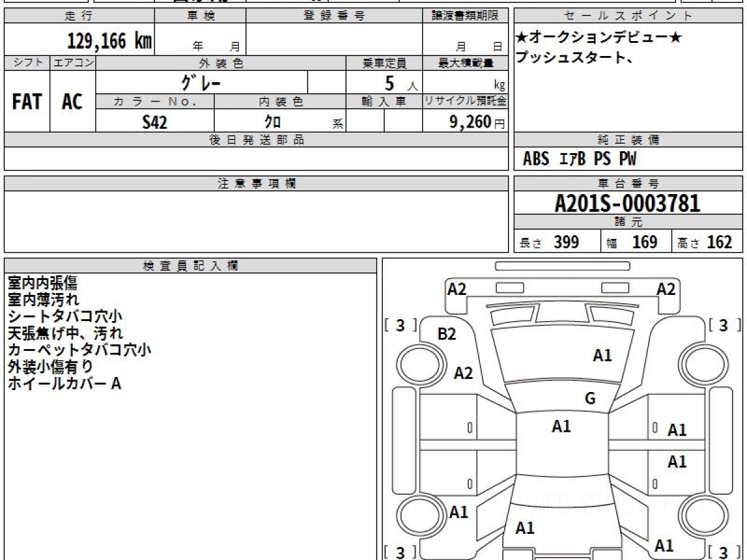Image resolution: width=747 pixels, height=560 pixels.
Task: Click the 譲渡書類期限 header
Action: click(466, 16)
